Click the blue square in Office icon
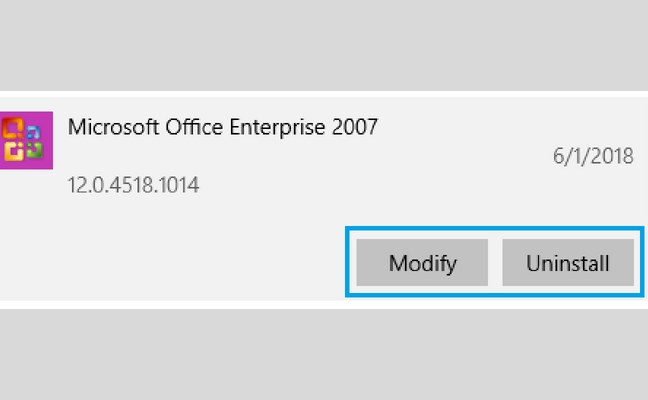This screenshot has width=648, height=400. point(33,132)
